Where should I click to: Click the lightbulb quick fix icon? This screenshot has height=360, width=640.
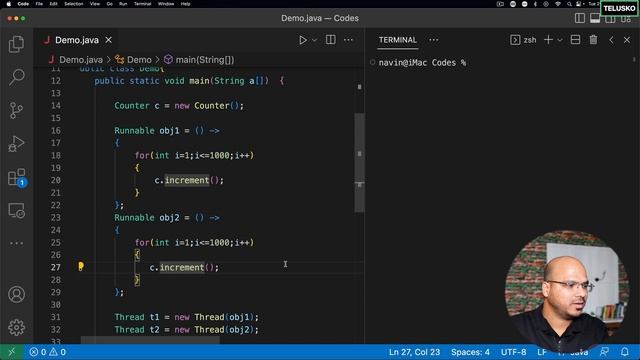(x=81, y=267)
